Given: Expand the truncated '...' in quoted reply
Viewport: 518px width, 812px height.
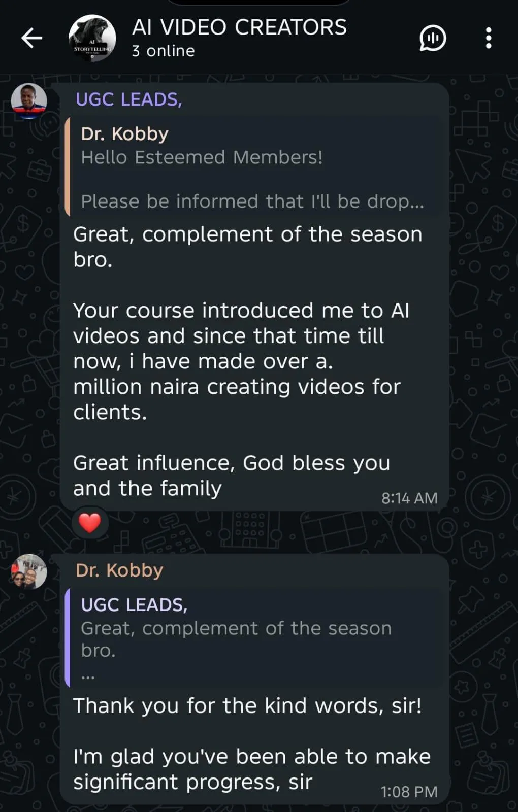Looking at the screenshot, I should [88, 675].
